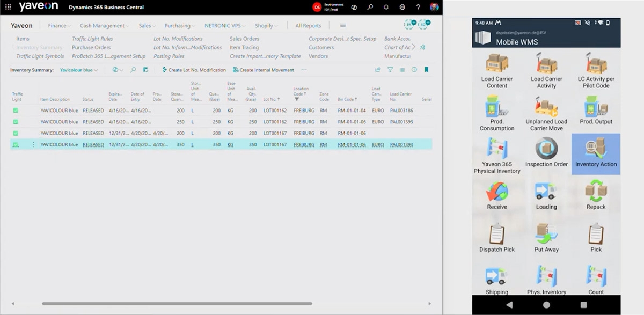The image size is (644, 315).
Task: Click Create Internal Movement
Action: pos(264,70)
